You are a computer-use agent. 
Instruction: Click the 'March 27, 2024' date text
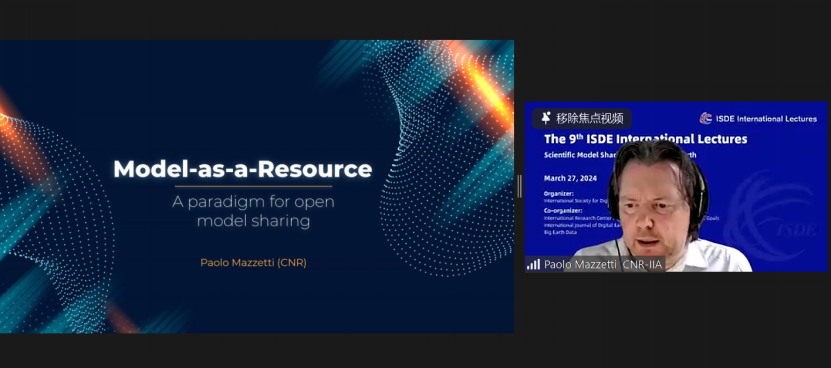tap(570, 178)
